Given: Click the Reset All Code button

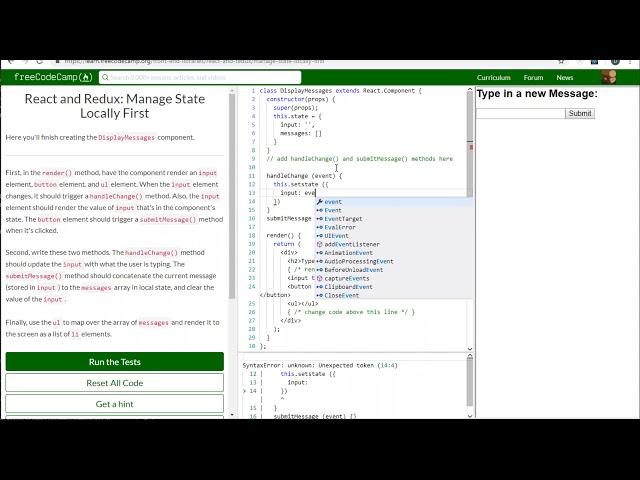Looking at the screenshot, I should [114, 383].
